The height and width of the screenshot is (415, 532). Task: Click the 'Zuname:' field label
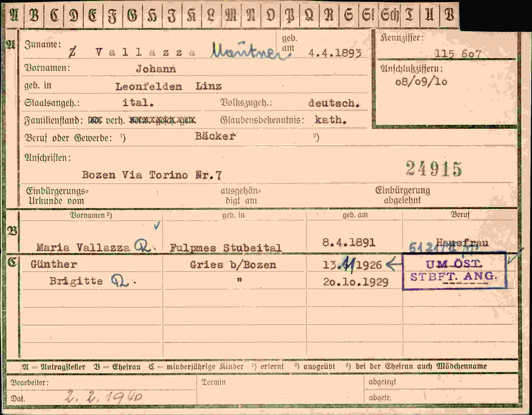point(43,45)
